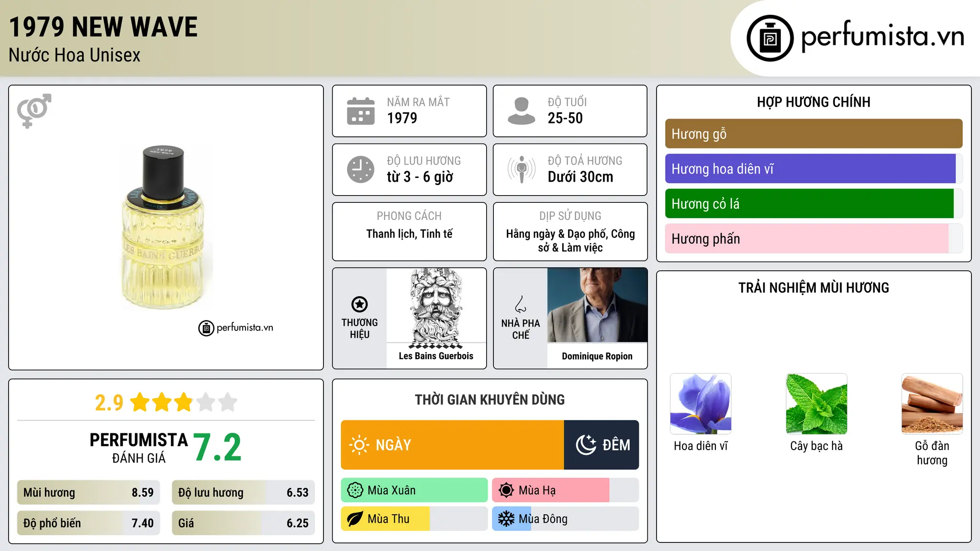Click the Dominique Ropion perfumer name
The width and height of the screenshot is (980, 551).
597,356
